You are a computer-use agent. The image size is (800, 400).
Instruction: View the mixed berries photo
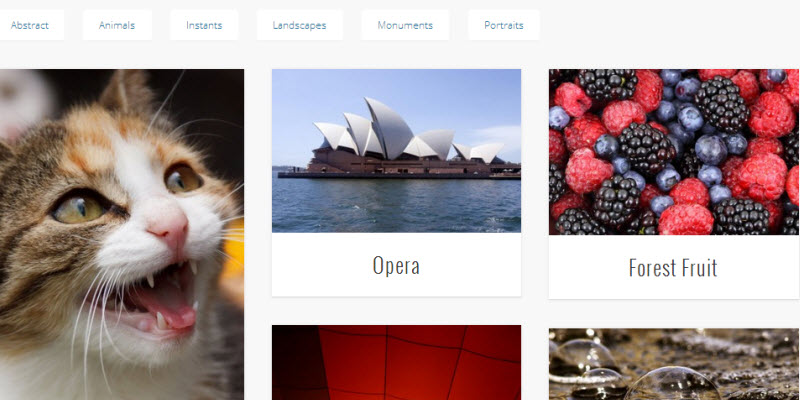pos(674,152)
